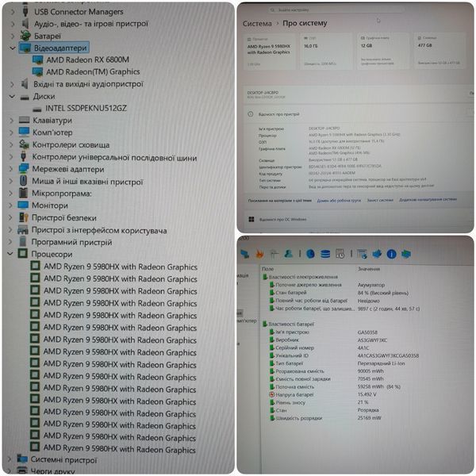Toggle the Відомості про пристрій section header
Screen dimensions: 476x476
click(x=359, y=114)
